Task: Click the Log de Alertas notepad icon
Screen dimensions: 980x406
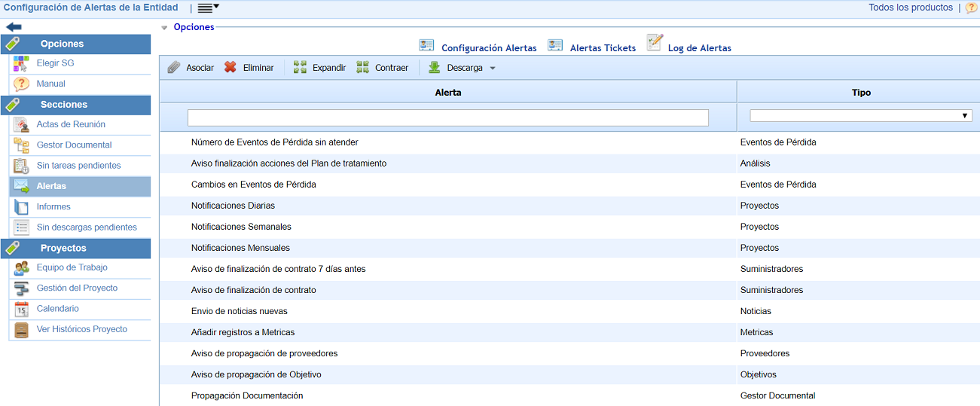Action: 655,43
